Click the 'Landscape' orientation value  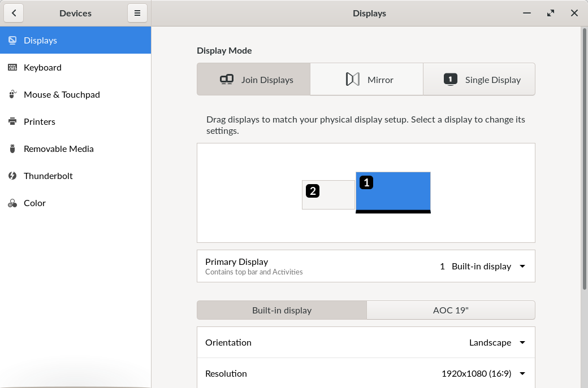click(x=490, y=343)
